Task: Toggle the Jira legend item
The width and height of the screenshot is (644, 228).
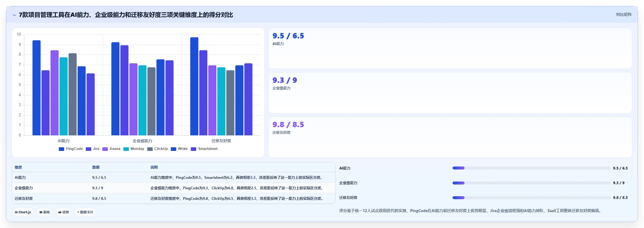Action: [92, 149]
